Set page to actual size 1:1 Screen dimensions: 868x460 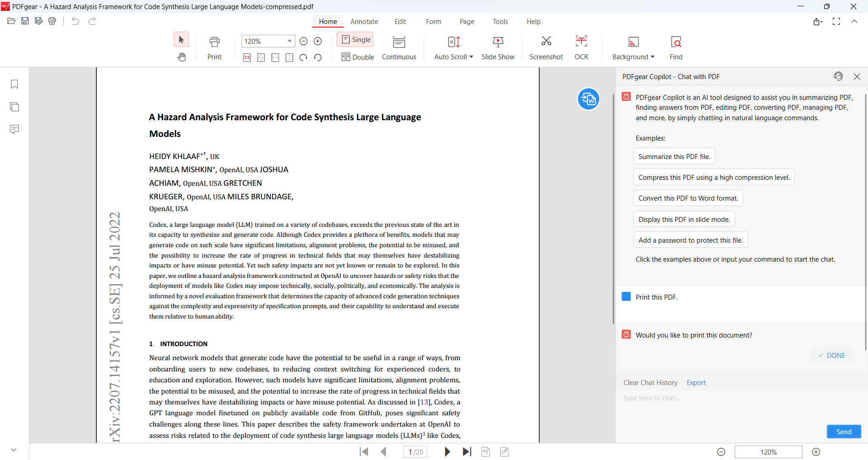tap(247, 58)
